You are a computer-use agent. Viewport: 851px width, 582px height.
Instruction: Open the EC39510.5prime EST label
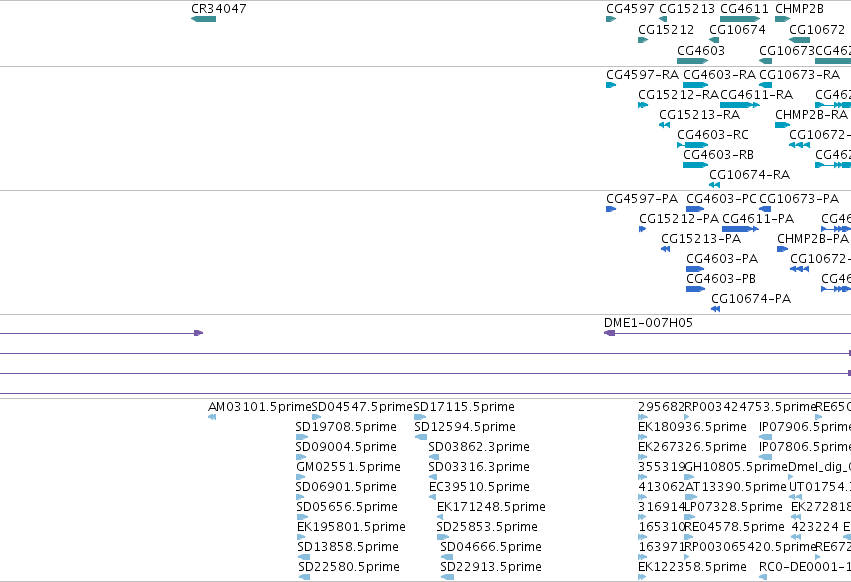pyautogui.click(x=479, y=487)
